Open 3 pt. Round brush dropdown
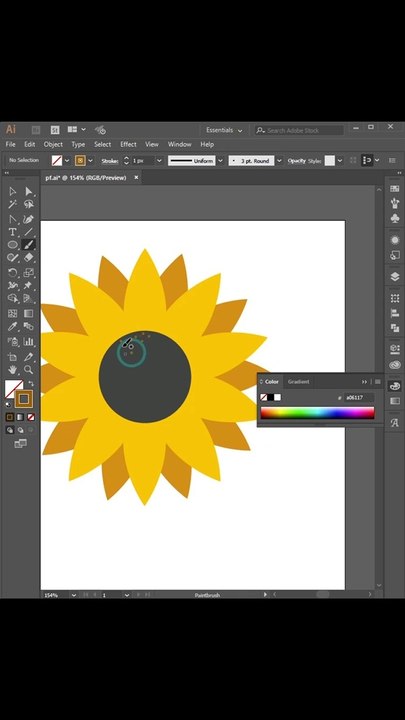405x720 pixels. coord(279,161)
